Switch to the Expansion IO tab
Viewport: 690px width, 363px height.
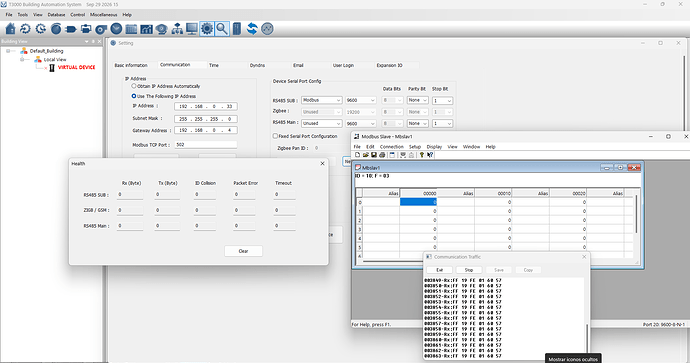(x=389, y=65)
